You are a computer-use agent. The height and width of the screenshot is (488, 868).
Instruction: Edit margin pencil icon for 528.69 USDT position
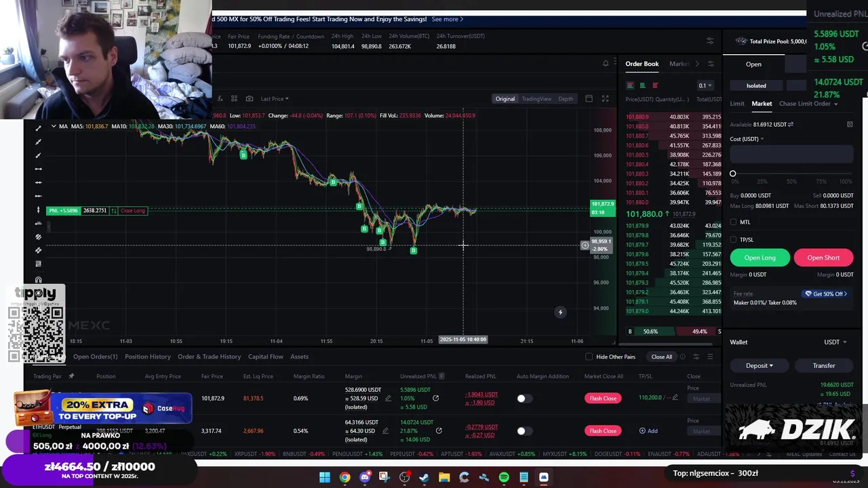[388, 399]
